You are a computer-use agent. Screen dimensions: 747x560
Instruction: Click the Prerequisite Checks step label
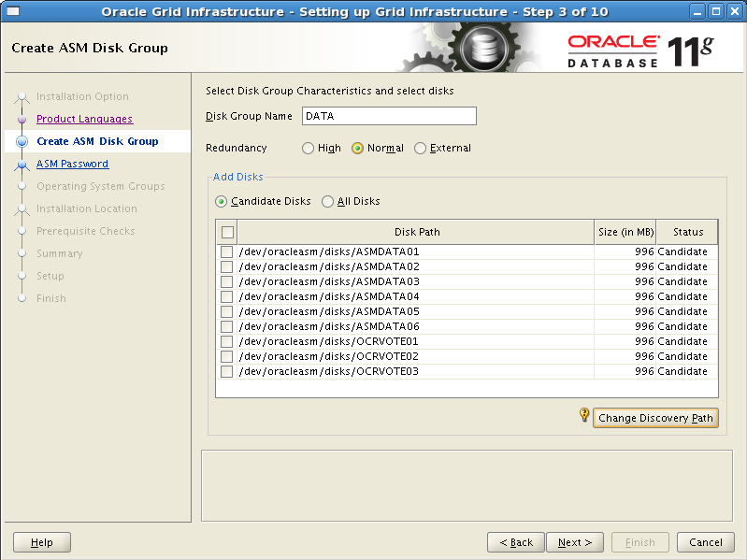tap(86, 231)
